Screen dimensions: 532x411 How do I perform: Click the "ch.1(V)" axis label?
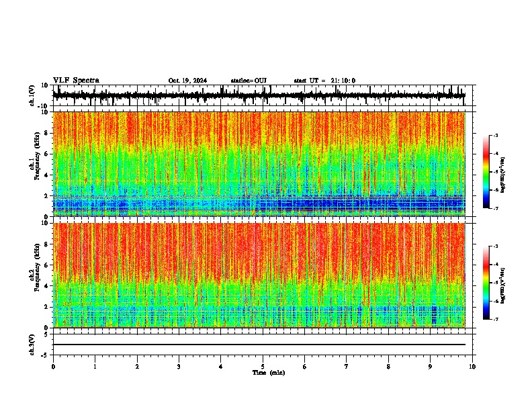pyautogui.click(x=32, y=95)
